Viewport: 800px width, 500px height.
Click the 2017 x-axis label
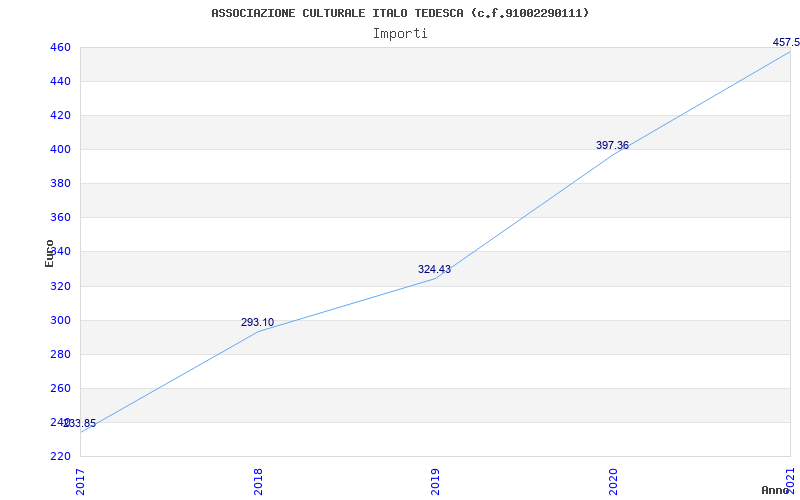(x=80, y=481)
